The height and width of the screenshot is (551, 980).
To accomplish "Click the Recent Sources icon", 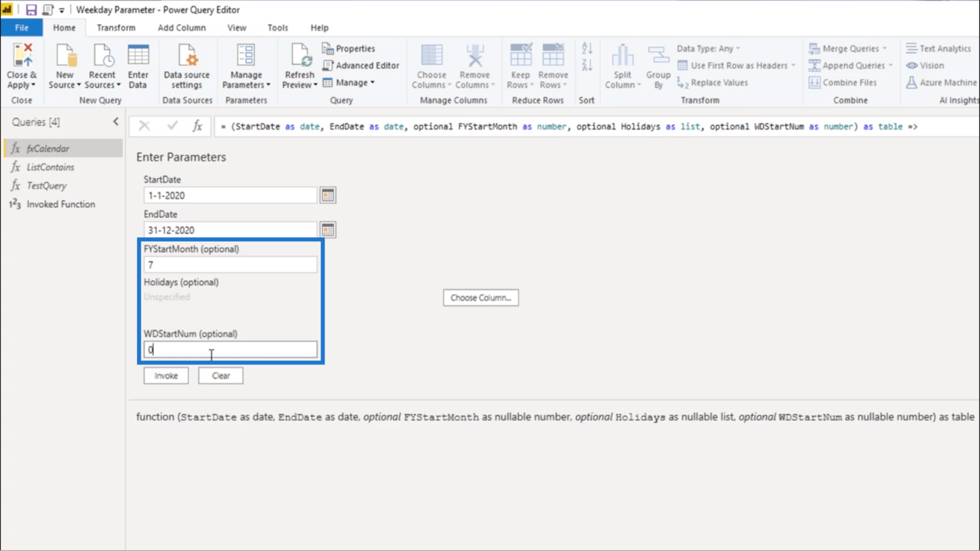I will click(x=102, y=55).
